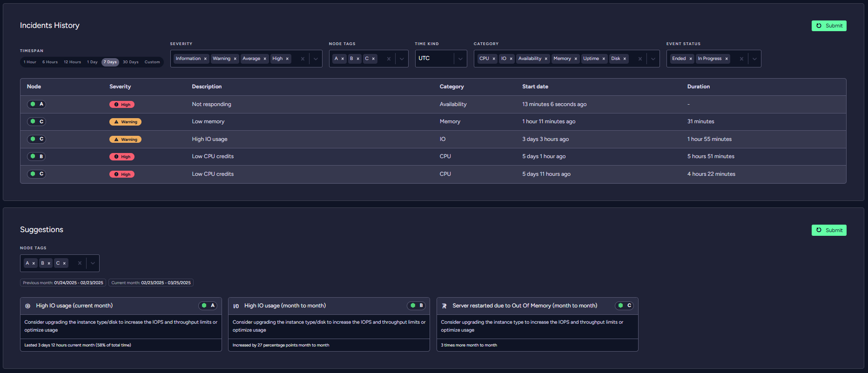Select the 7 Days timespan tab
This screenshot has width=868, height=373.
click(x=110, y=62)
